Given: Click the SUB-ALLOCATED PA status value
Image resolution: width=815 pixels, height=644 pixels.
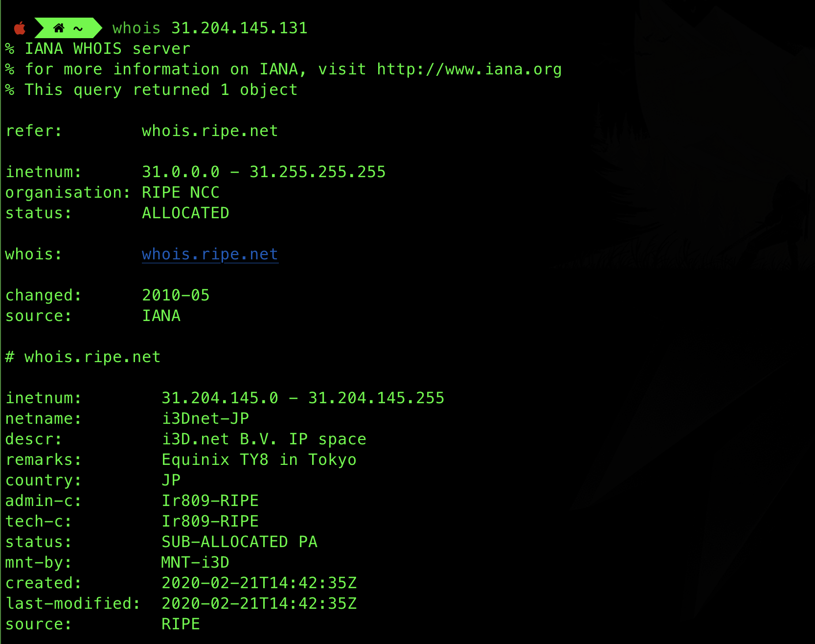Looking at the screenshot, I should pos(239,542).
